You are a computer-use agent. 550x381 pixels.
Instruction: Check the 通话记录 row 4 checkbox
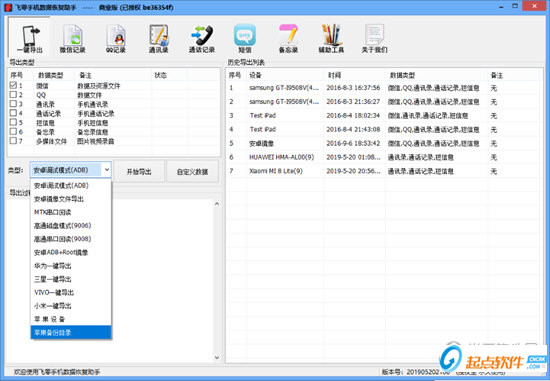point(13,113)
